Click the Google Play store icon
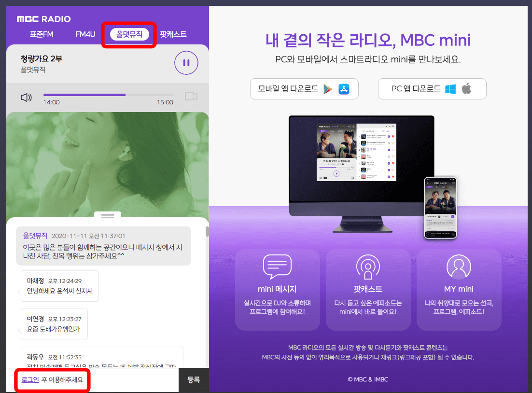 click(328, 89)
